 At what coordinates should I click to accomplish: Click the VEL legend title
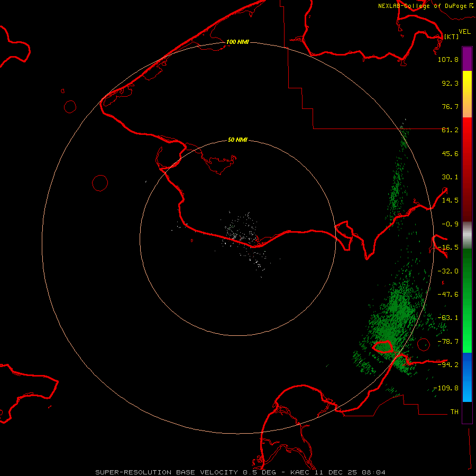[464, 32]
